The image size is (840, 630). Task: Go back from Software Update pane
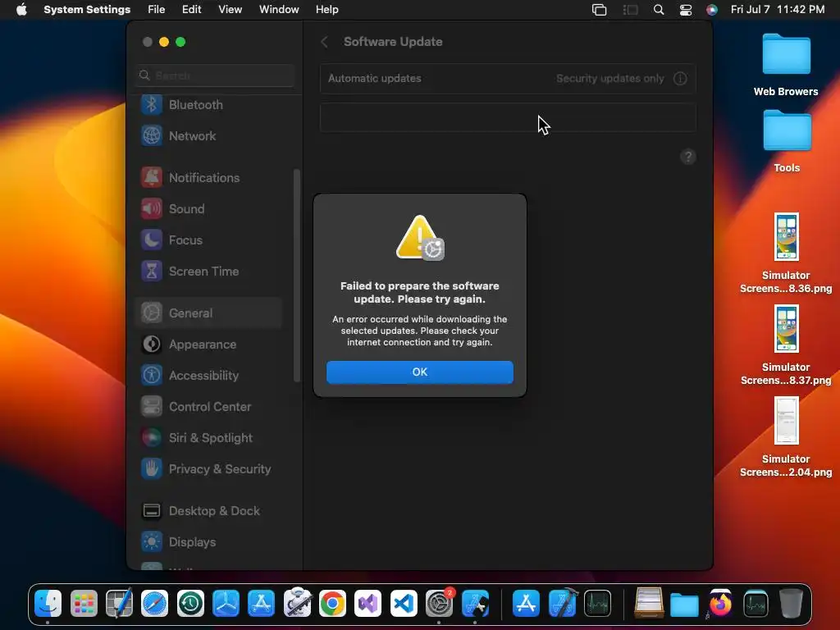click(x=324, y=42)
